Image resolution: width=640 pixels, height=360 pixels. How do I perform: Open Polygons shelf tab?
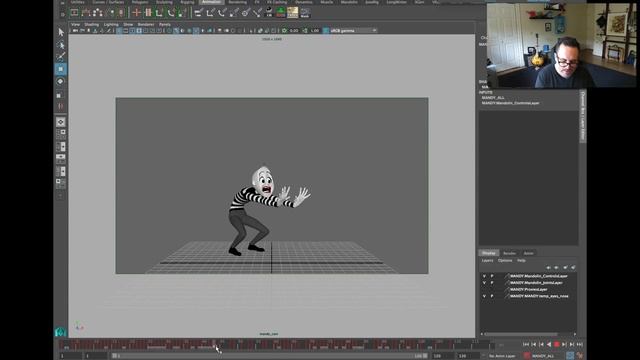(140, 2)
